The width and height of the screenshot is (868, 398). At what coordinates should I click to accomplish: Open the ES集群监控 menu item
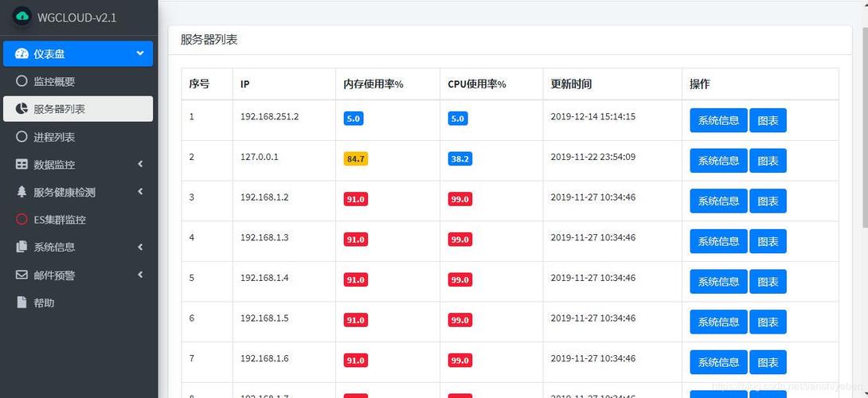pos(78,219)
